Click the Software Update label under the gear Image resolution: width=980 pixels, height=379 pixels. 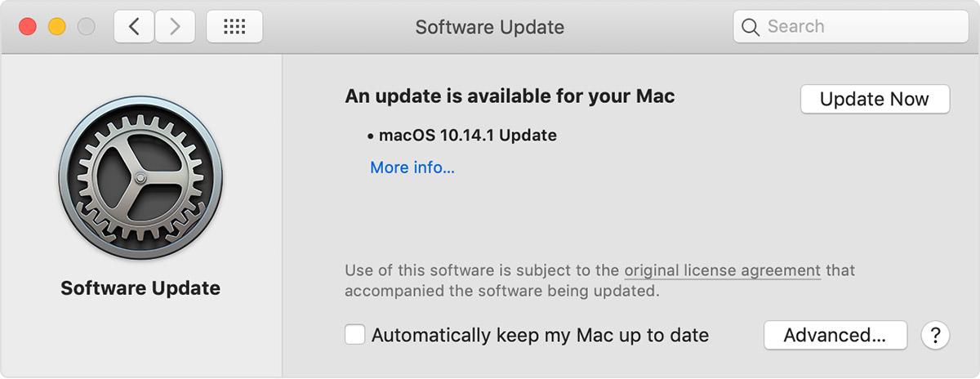tap(140, 288)
